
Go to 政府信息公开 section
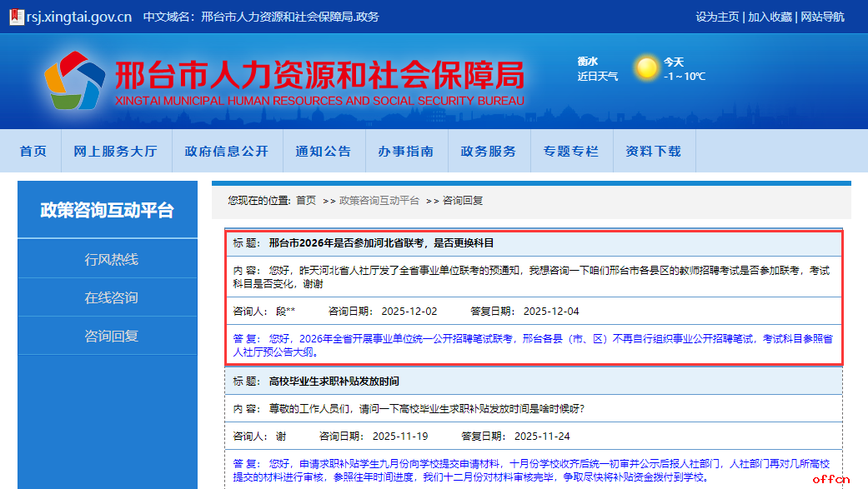tap(227, 152)
